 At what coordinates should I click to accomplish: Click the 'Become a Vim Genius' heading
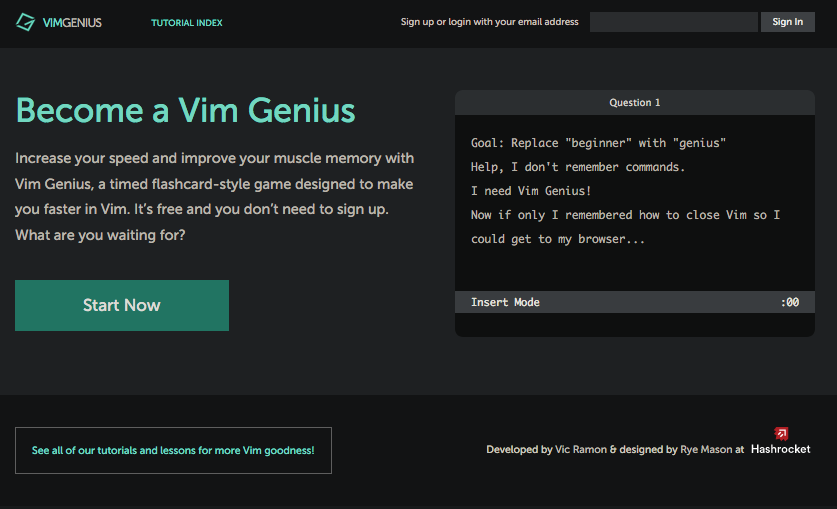[185, 110]
